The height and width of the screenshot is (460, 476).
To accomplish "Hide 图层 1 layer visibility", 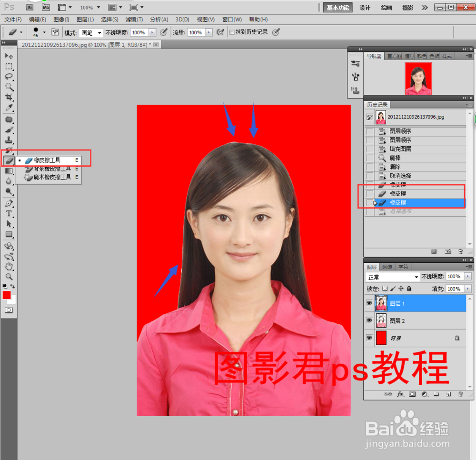I will [x=369, y=303].
